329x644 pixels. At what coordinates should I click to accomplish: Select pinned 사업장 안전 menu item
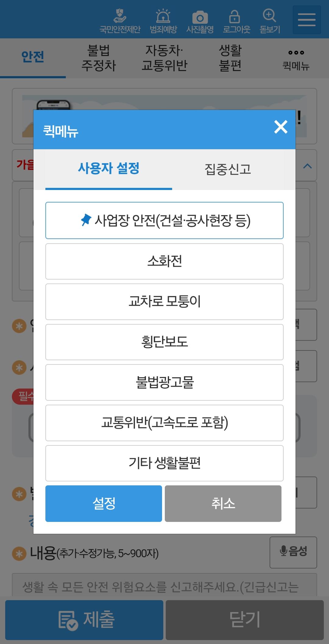[164, 220]
